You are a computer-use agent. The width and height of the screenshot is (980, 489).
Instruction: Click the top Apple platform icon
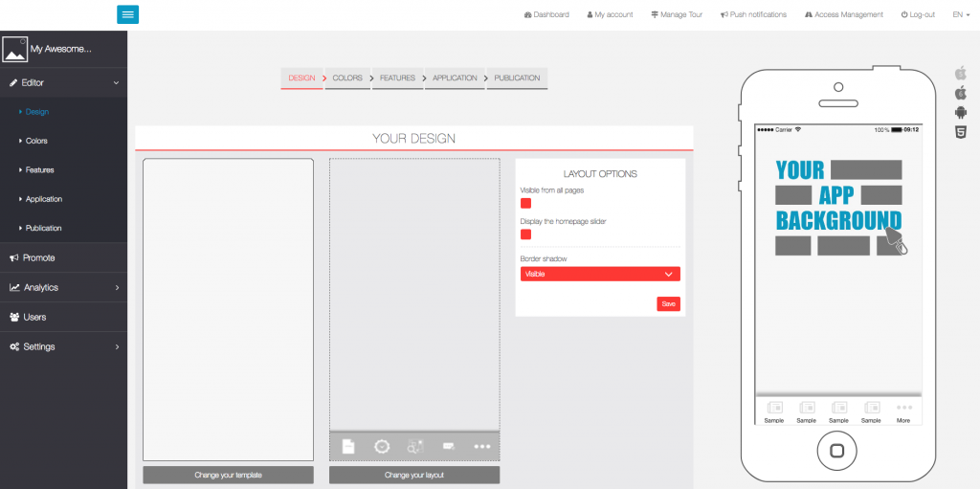point(961,73)
